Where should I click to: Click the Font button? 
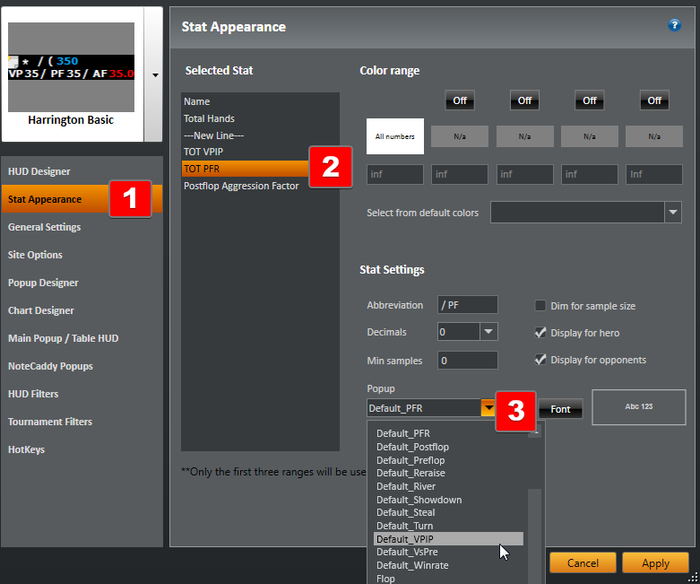[x=560, y=409]
